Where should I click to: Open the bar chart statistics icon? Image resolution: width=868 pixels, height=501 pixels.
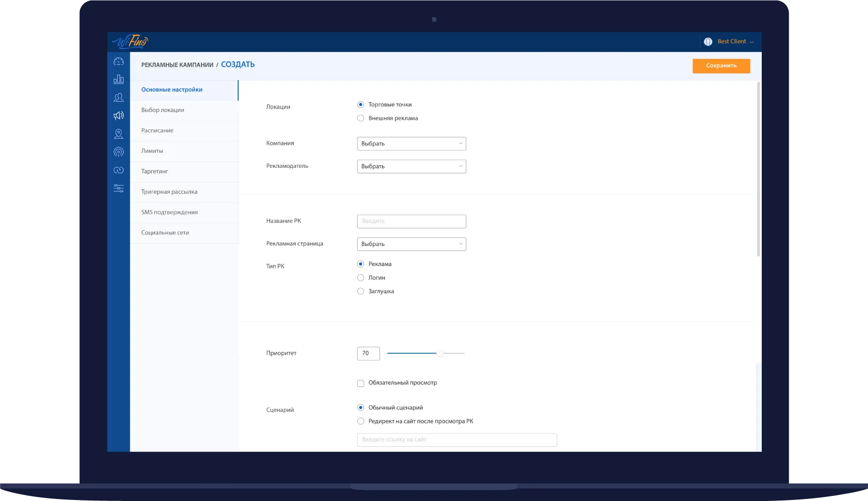(119, 79)
